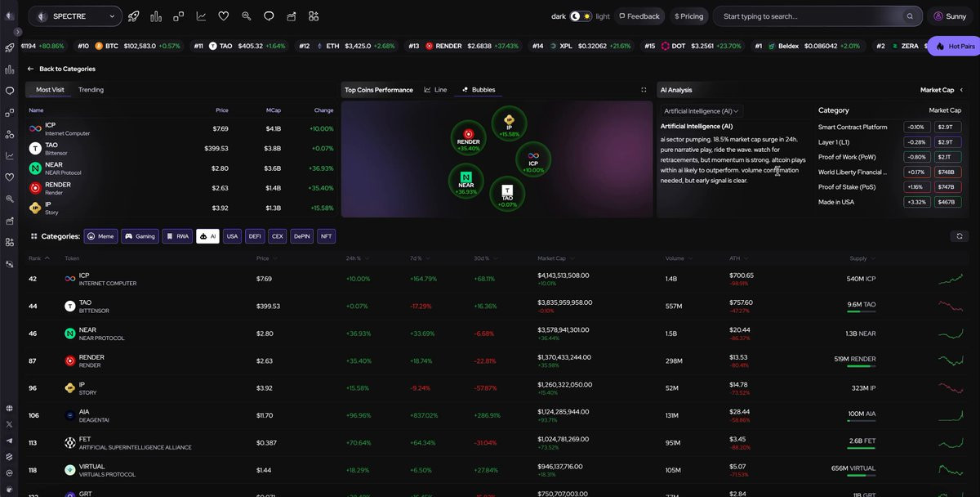Image resolution: width=980 pixels, height=497 pixels.
Task: Click the Feedback button
Action: click(639, 16)
